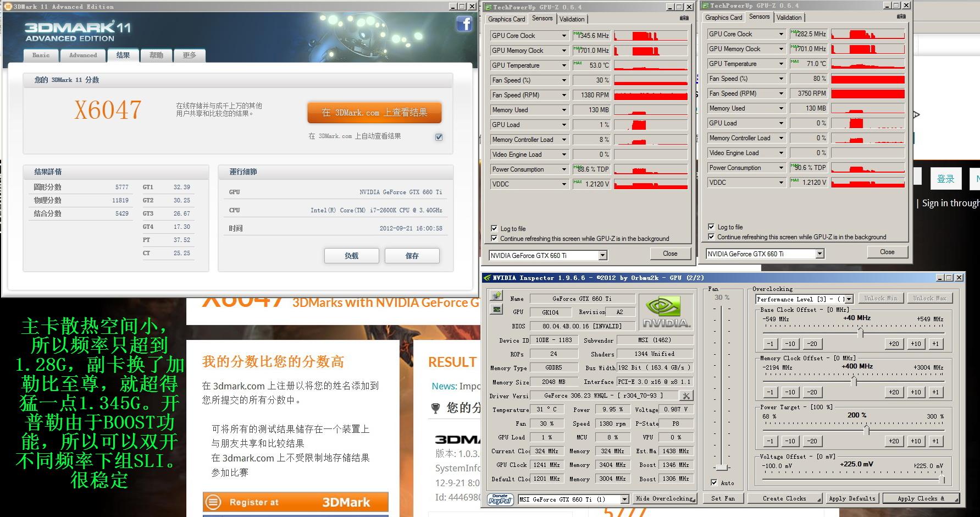The image size is (980, 517).
Task: Click Close in the left GPU-Z window
Action: click(x=670, y=254)
